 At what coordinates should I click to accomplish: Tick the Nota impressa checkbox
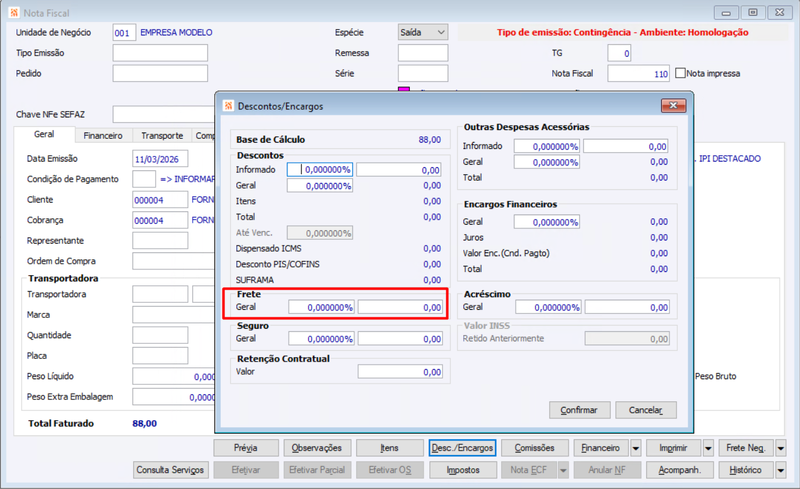point(680,73)
